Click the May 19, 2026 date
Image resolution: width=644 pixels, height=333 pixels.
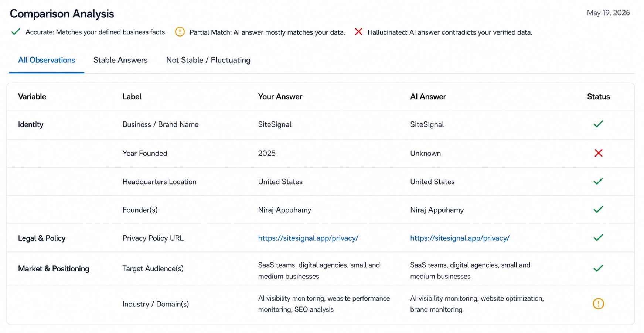608,13
